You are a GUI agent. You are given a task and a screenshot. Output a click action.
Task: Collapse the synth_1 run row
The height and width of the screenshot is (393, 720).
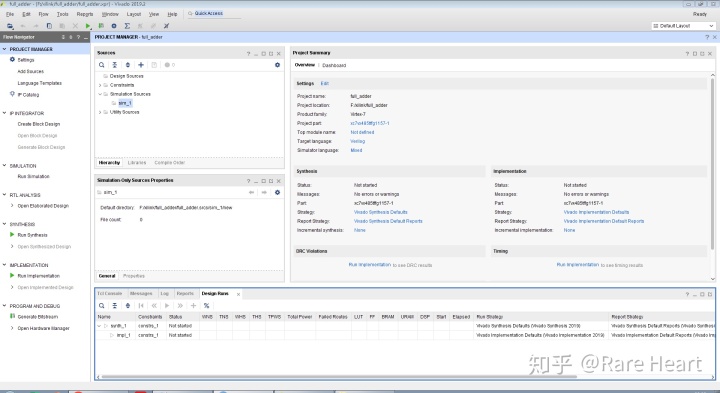pyautogui.click(x=99, y=326)
